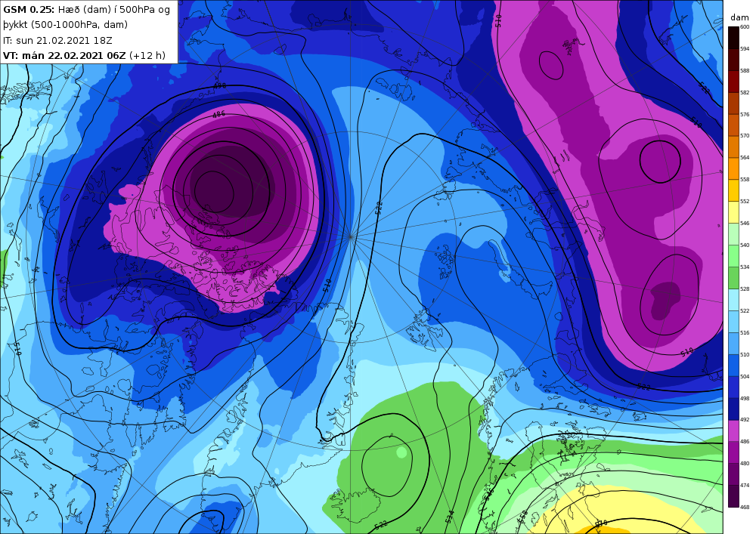The image size is (756, 534).
Task: Click the 486 value in the legend
Action: [x=745, y=442]
